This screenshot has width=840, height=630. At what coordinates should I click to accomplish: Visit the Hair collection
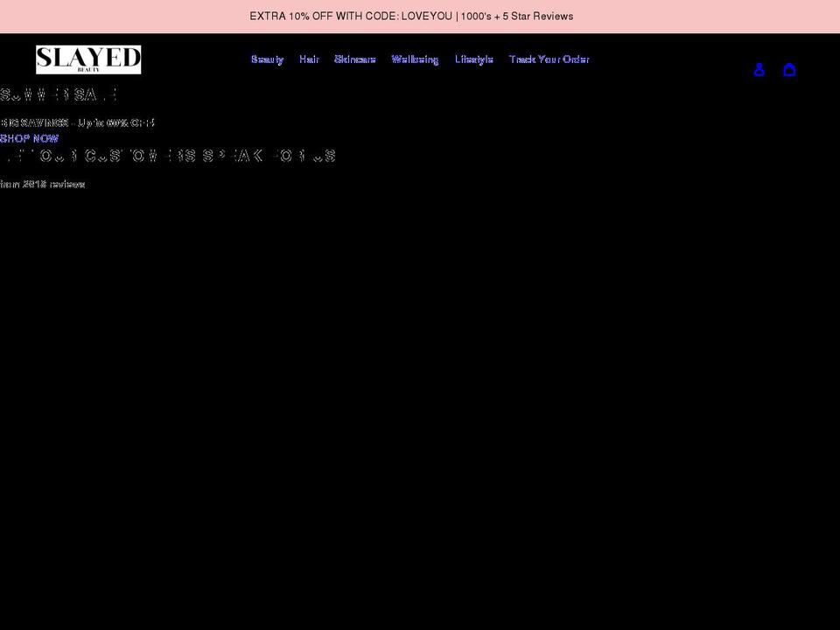308,59
